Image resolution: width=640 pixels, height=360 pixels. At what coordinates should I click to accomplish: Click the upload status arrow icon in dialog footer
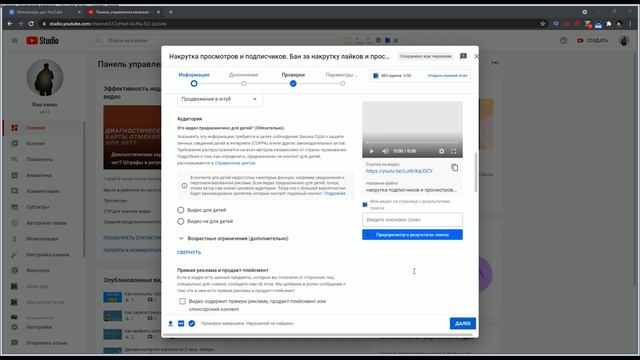pyautogui.click(x=171, y=323)
